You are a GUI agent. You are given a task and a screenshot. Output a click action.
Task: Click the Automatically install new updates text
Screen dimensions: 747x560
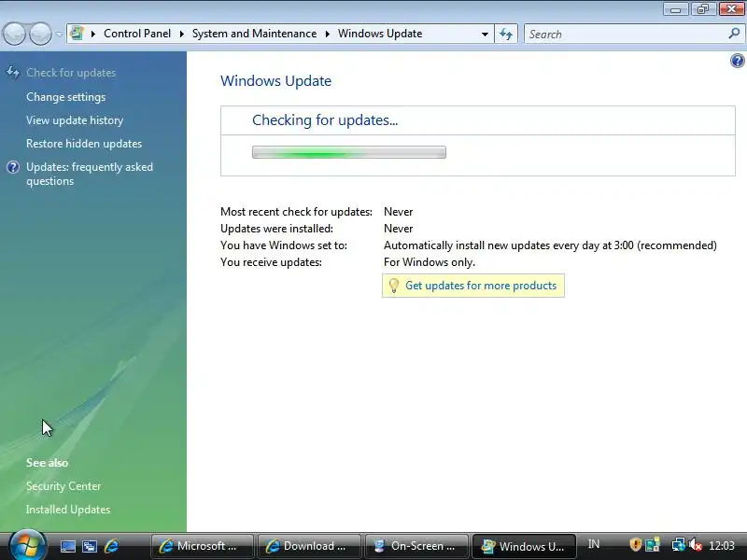[550, 245]
